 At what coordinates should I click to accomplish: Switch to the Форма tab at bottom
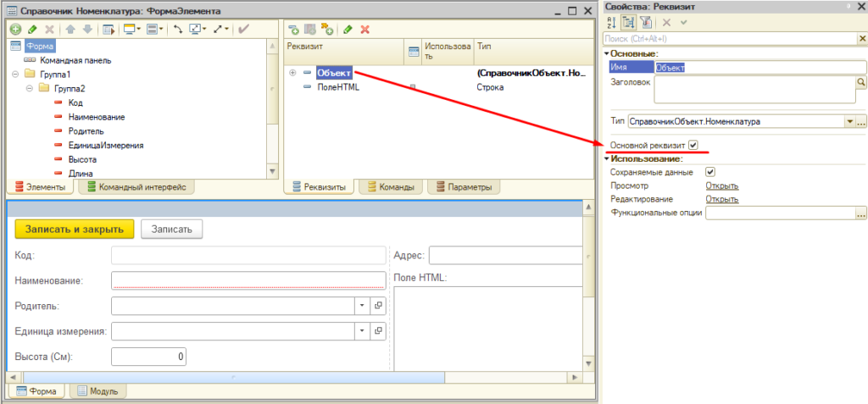click(36, 391)
